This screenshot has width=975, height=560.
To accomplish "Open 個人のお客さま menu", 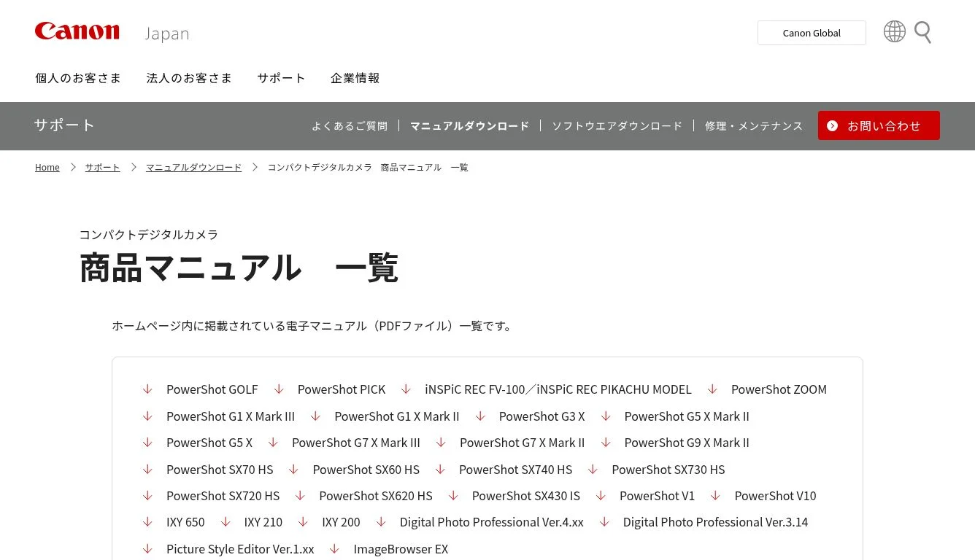I will [x=78, y=78].
